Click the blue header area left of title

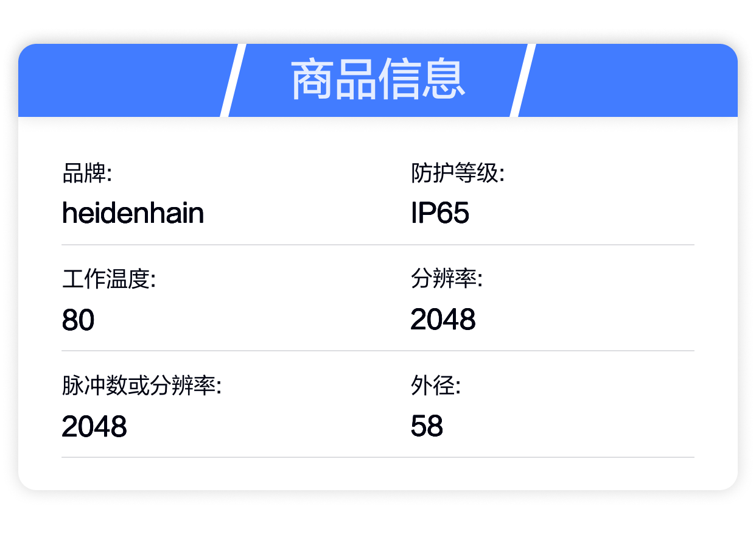pyautogui.click(x=122, y=80)
